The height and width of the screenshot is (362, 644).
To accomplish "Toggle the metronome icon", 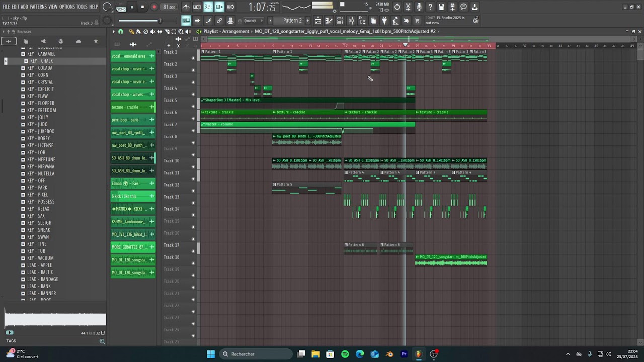I will click(186, 7).
